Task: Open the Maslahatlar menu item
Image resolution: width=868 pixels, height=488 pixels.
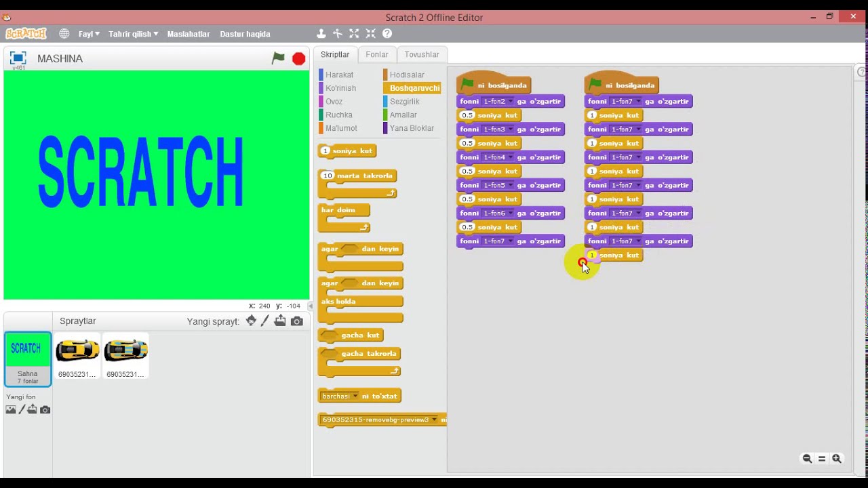Action: point(189,34)
